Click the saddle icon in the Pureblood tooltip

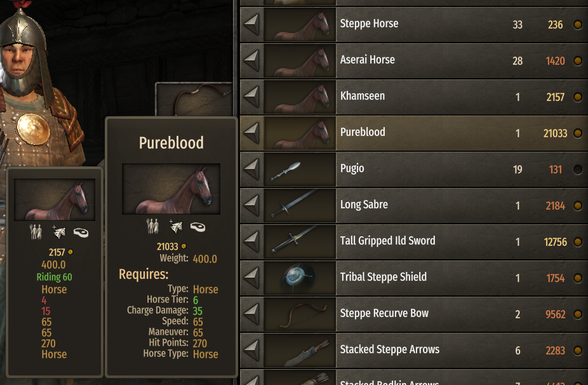pos(197,227)
